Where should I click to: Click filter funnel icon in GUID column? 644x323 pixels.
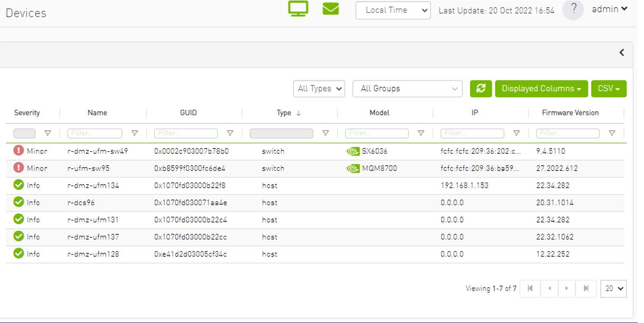coord(230,133)
